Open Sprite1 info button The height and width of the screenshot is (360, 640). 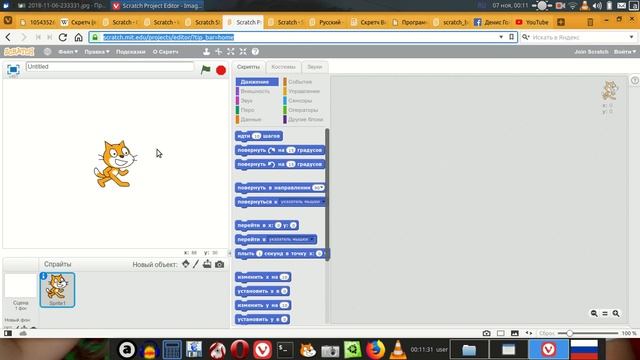pyautogui.click(x=44, y=276)
